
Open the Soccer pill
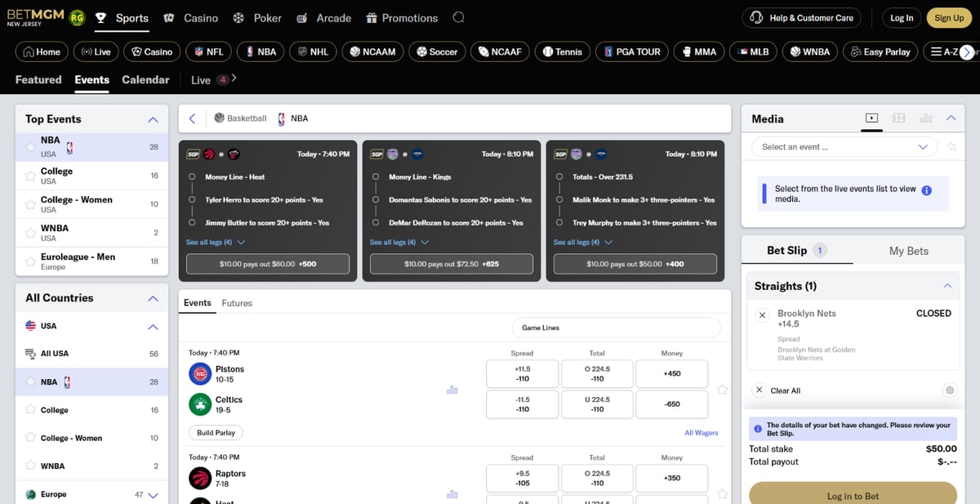(437, 51)
